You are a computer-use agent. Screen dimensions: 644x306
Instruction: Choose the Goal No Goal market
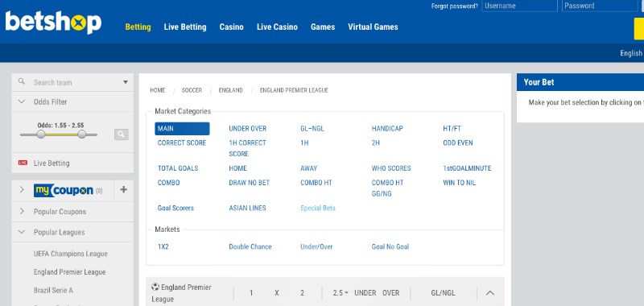(390, 247)
